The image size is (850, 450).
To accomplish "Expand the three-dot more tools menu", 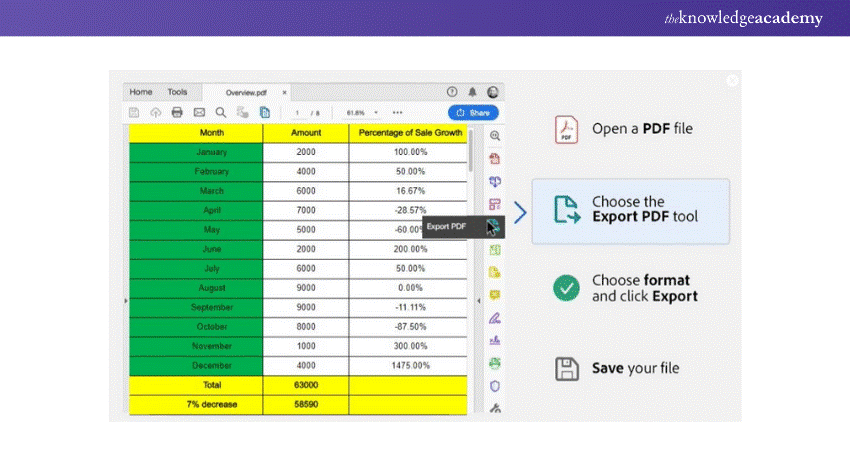I will 398,113.
